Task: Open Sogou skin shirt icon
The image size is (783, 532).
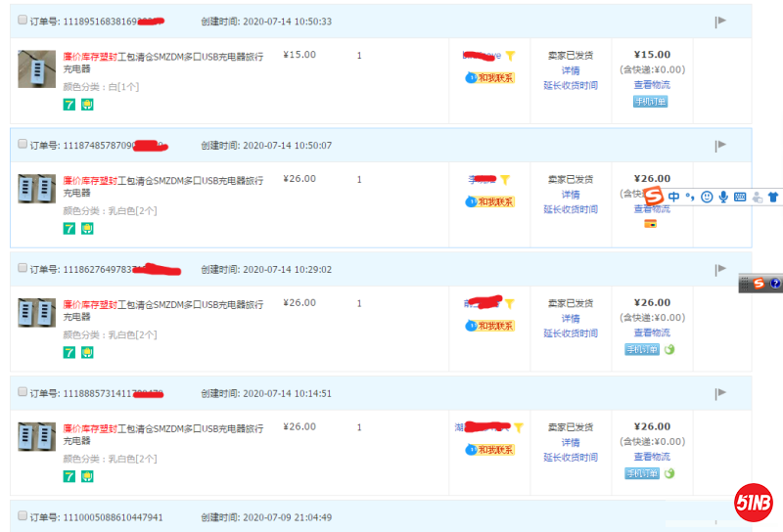Action: point(773,198)
